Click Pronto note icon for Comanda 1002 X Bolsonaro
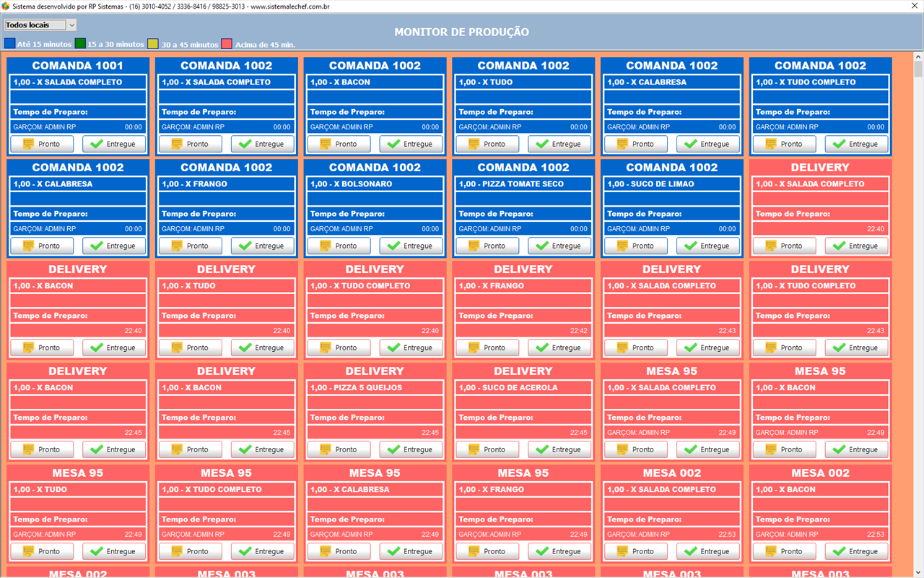The image size is (924, 578). 326,246
